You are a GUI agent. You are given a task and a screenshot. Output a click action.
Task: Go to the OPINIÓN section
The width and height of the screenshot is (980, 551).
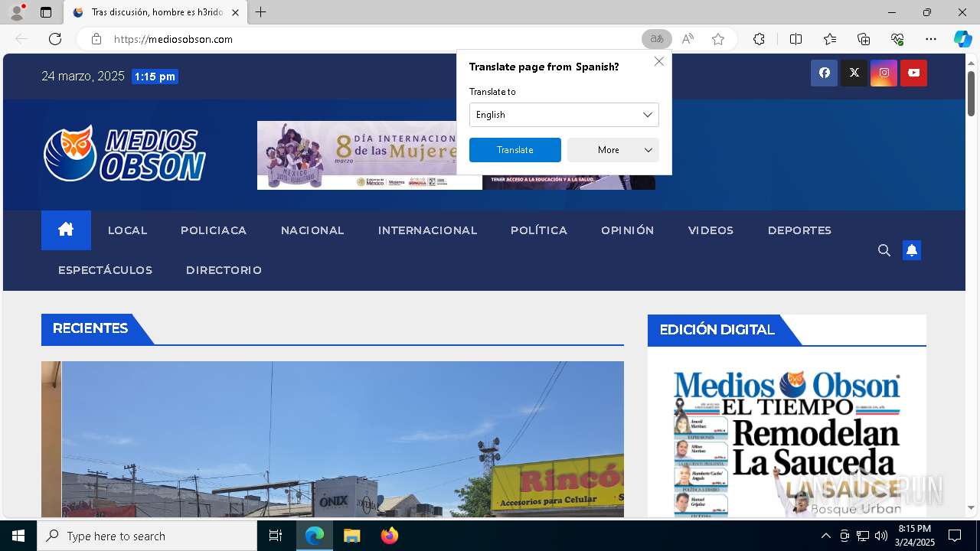[x=628, y=230]
